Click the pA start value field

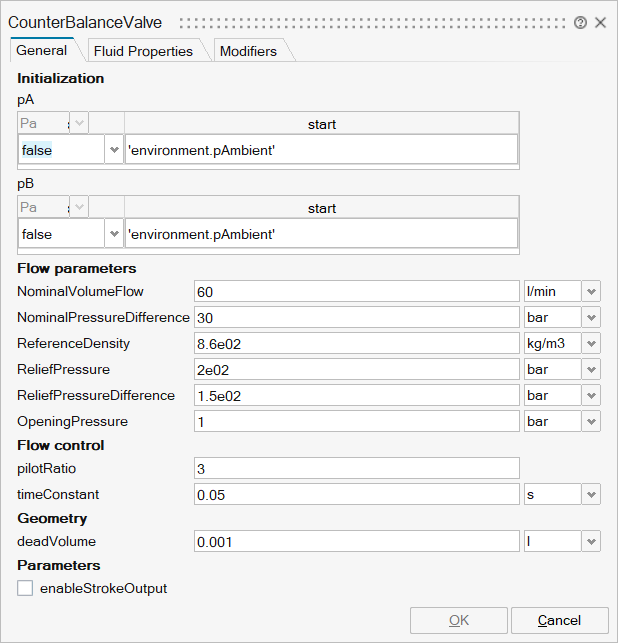coord(321,150)
